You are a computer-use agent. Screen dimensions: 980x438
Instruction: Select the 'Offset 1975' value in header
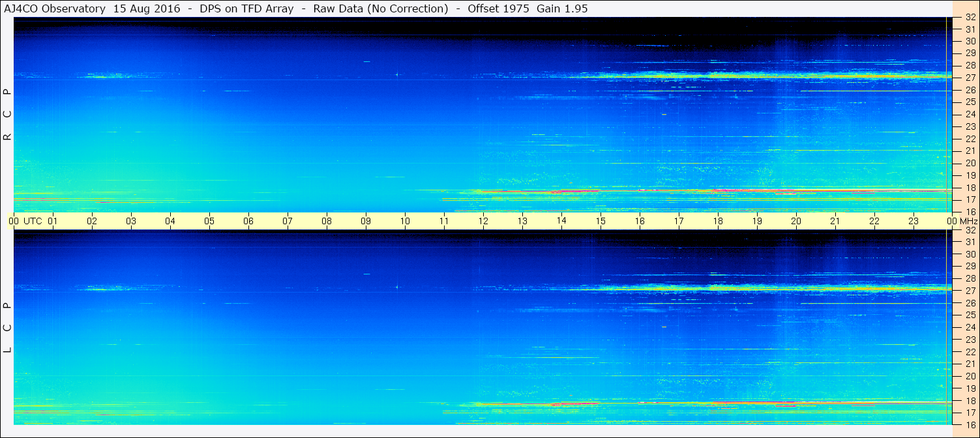point(497,8)
